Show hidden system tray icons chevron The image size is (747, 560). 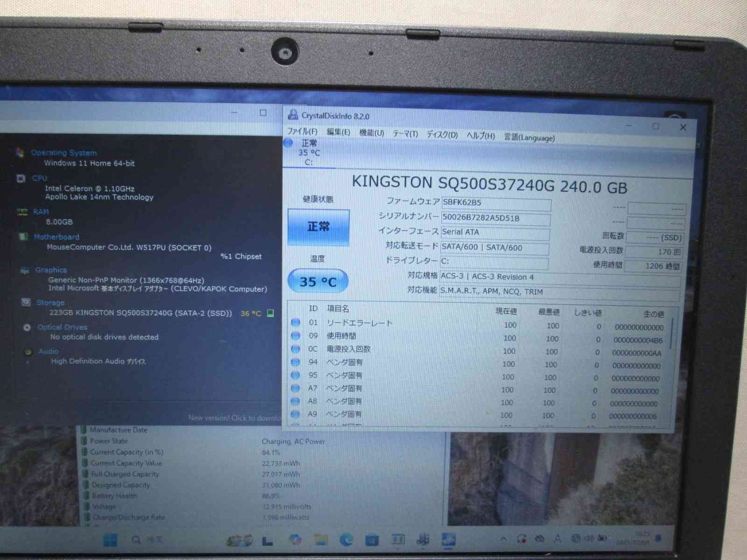(503, 539)
